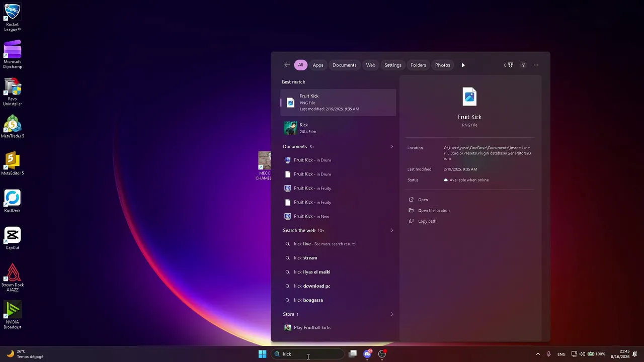Switch to the Documents filter tab
The image size is (644, 362).
[345, 65]
